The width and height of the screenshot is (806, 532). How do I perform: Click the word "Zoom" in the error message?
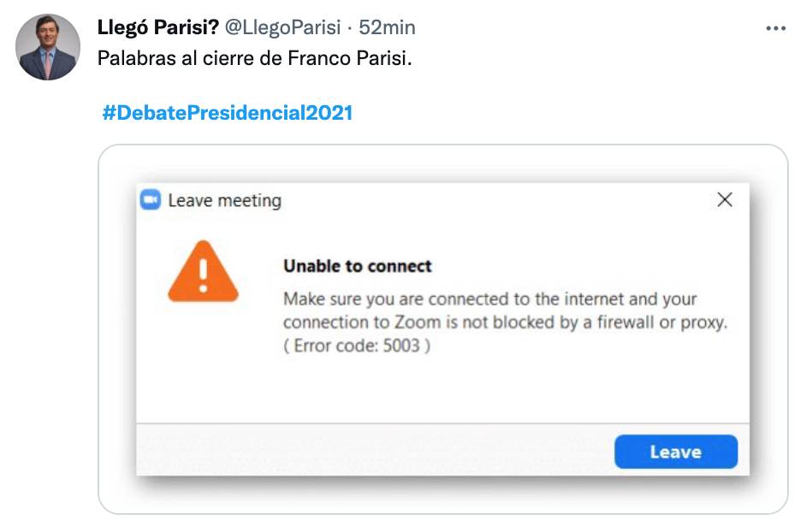pyautogui.click(x=418, y=323)
